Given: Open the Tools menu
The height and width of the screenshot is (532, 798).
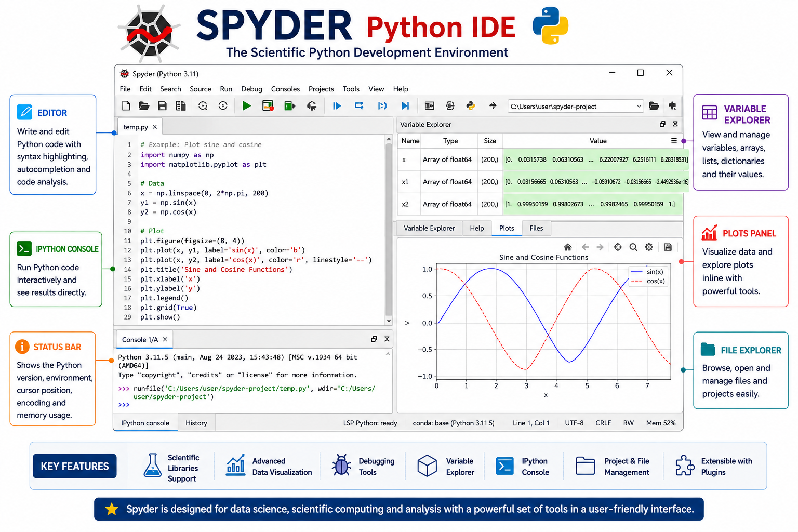Looking at the screenshot, I should (x=351, y=89).
